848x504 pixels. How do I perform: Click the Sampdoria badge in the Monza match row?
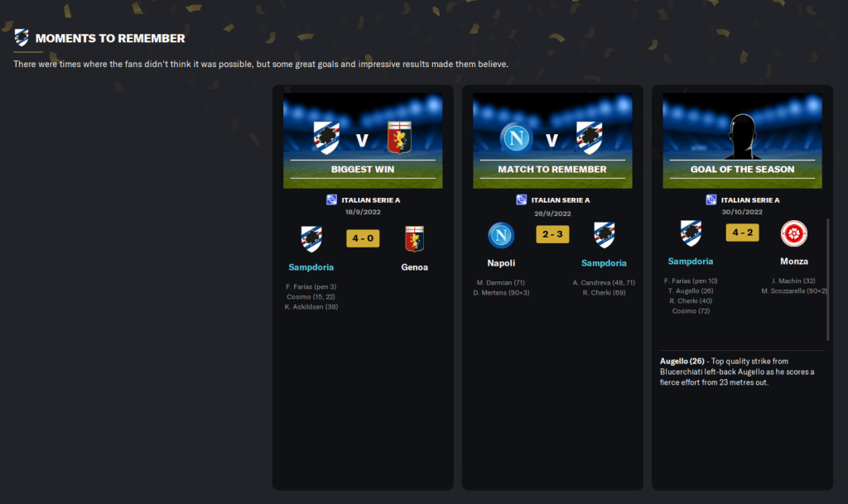691,233
